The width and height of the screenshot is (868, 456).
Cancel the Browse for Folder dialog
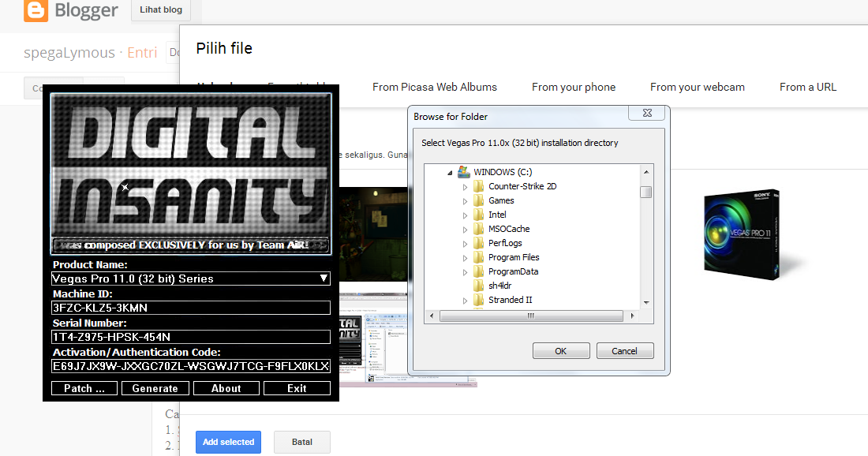click(624, 351)
